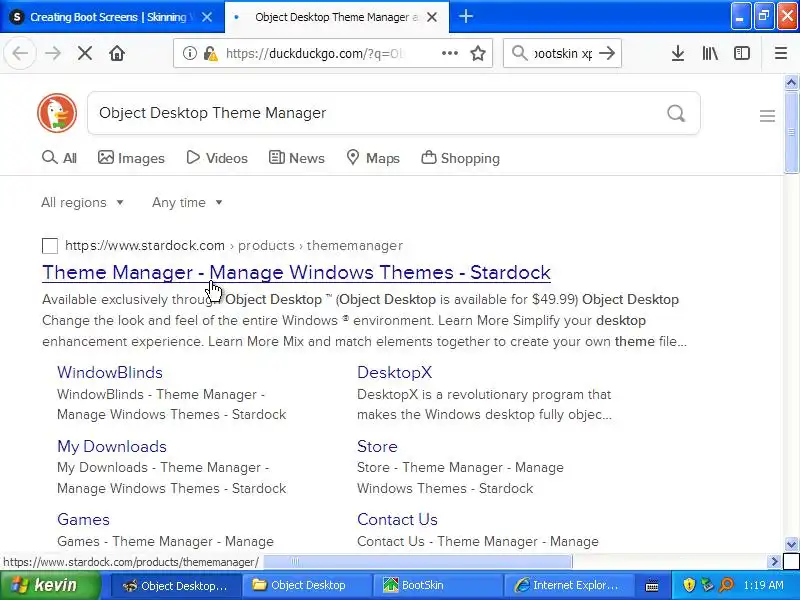Screen dimensions: 800x600
Task: Open the keyboard icon on the taskbar
Action: [652, 586]
